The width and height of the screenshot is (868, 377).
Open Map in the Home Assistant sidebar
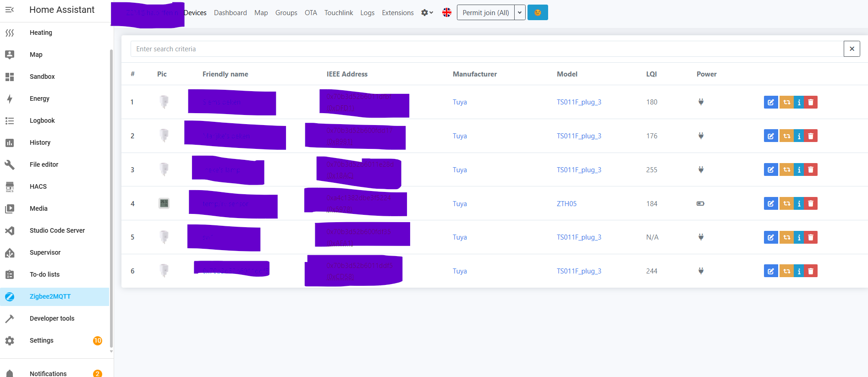click(55, 55)
